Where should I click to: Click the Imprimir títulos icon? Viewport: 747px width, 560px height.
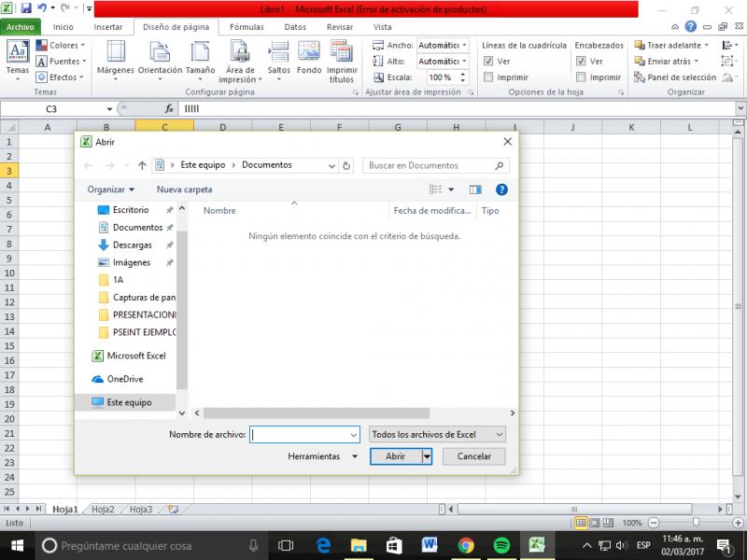tap(342, 52)
